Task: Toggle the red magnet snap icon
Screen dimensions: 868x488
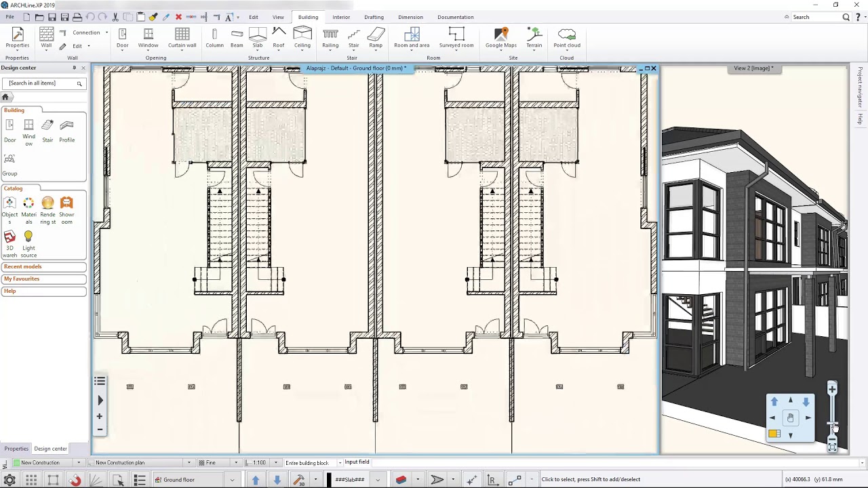Action: coord(75,480)
